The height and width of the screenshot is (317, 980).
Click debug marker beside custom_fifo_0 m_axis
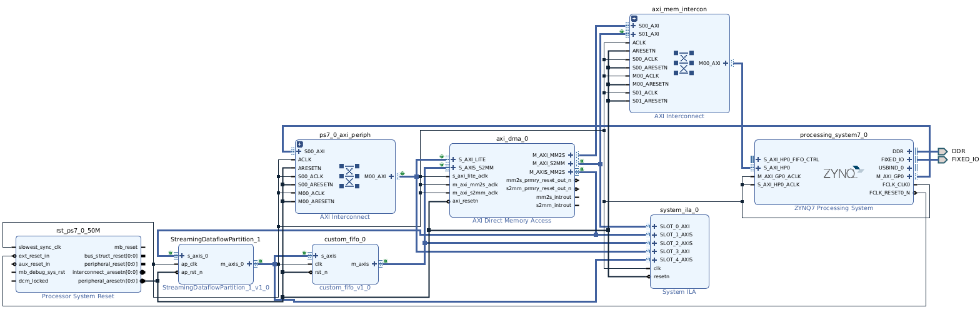point(386,261)
